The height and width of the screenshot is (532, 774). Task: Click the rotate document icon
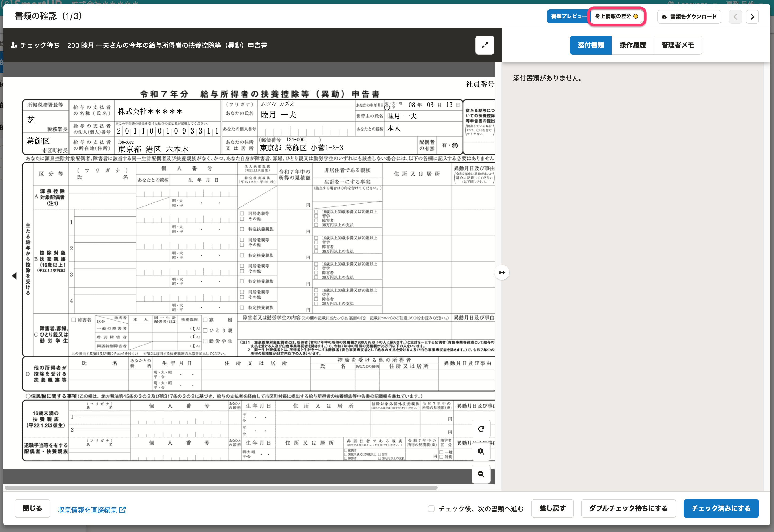481,429
